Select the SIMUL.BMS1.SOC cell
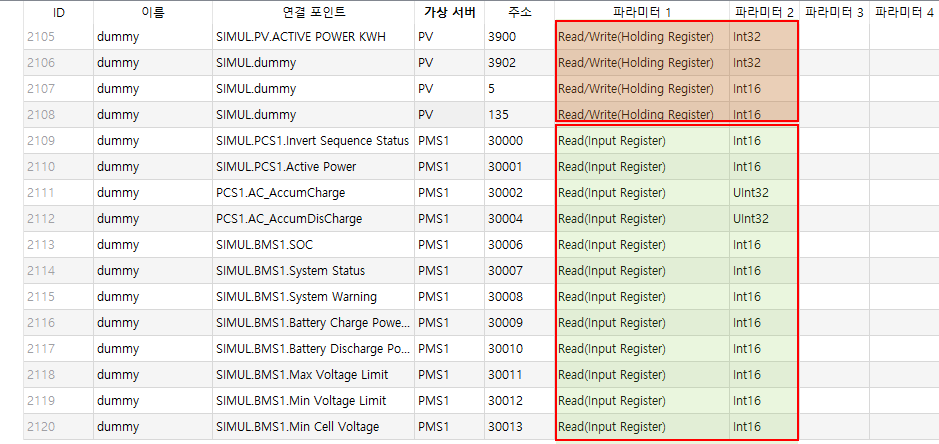The height and width of the screenshot is (444, 939). (263, 245)
